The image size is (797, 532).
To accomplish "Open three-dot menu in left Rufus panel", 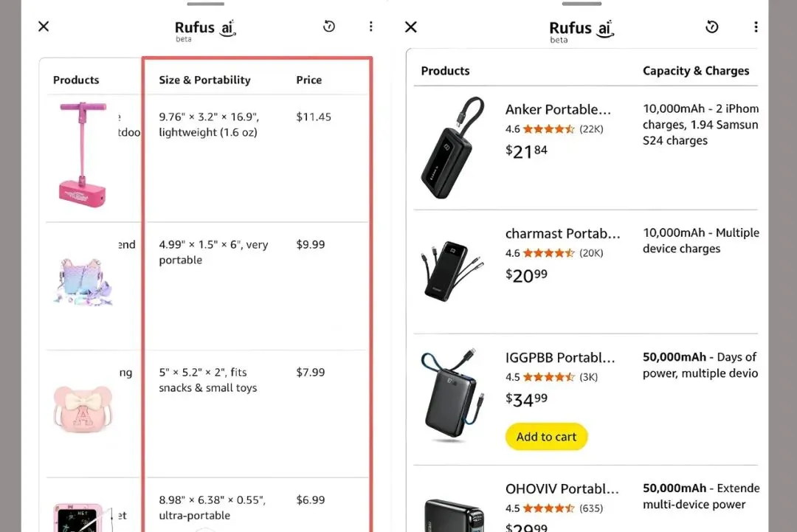I will tap(370, 27).
